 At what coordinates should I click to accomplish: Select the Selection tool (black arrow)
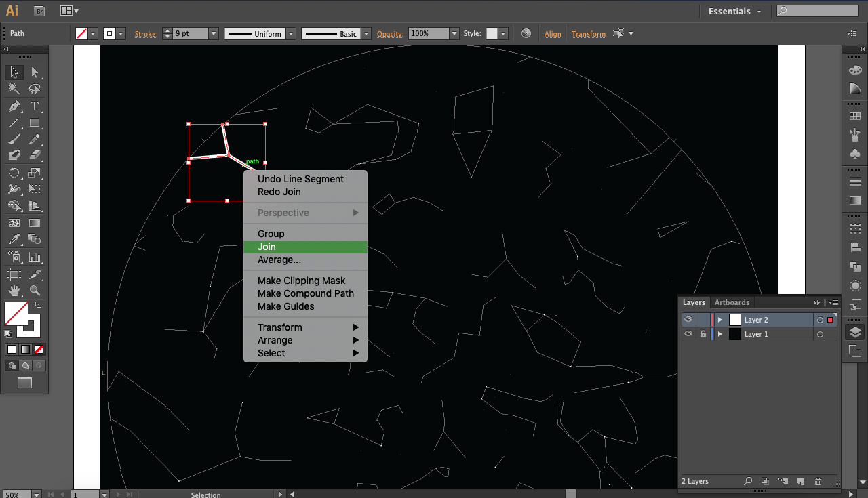(x=14, y=72)
